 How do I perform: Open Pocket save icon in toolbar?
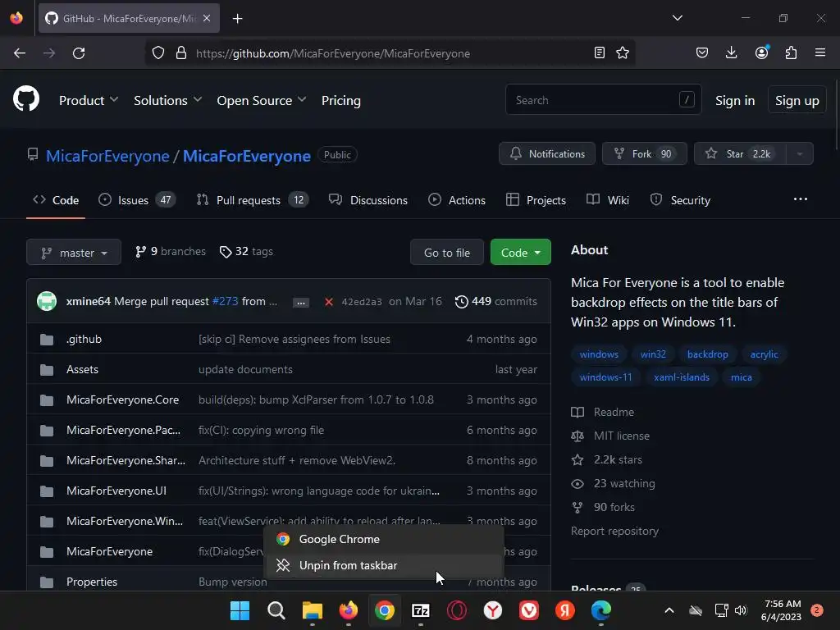pyautogui.click(x=702, y=52)
